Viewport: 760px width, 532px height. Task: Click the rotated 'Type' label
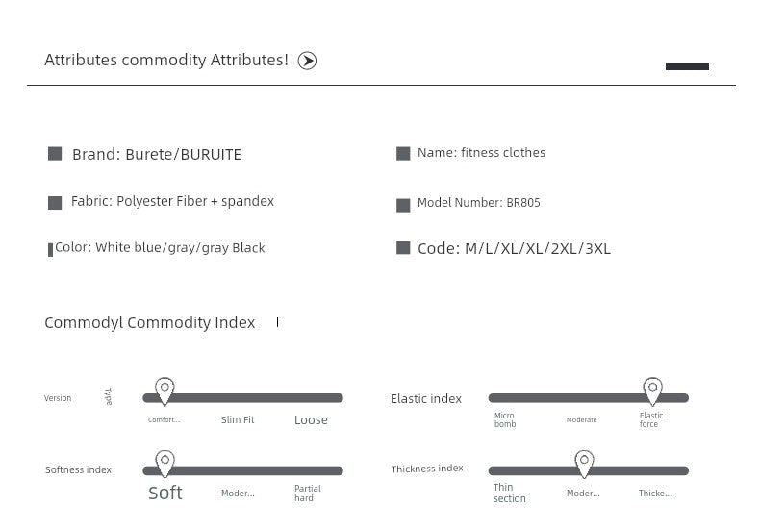point(108,396)
